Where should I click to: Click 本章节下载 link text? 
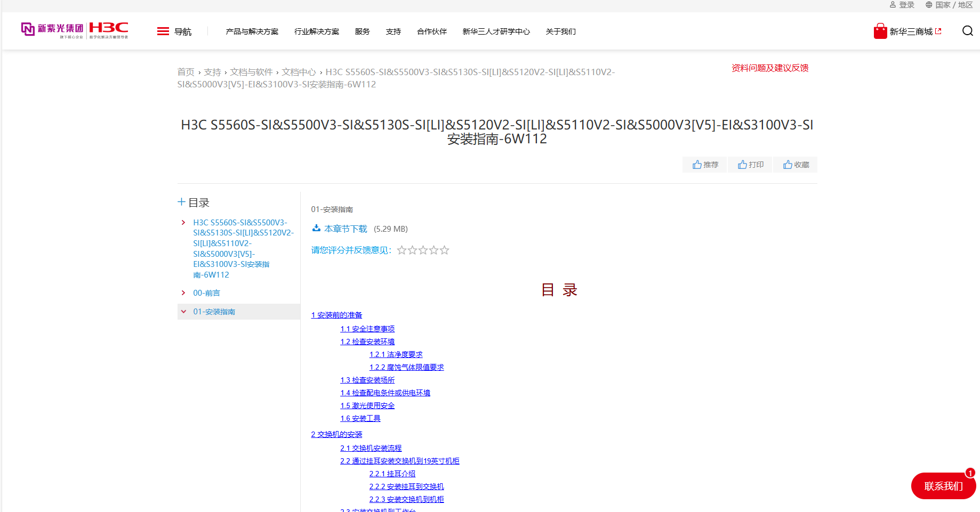click(346, 229)
